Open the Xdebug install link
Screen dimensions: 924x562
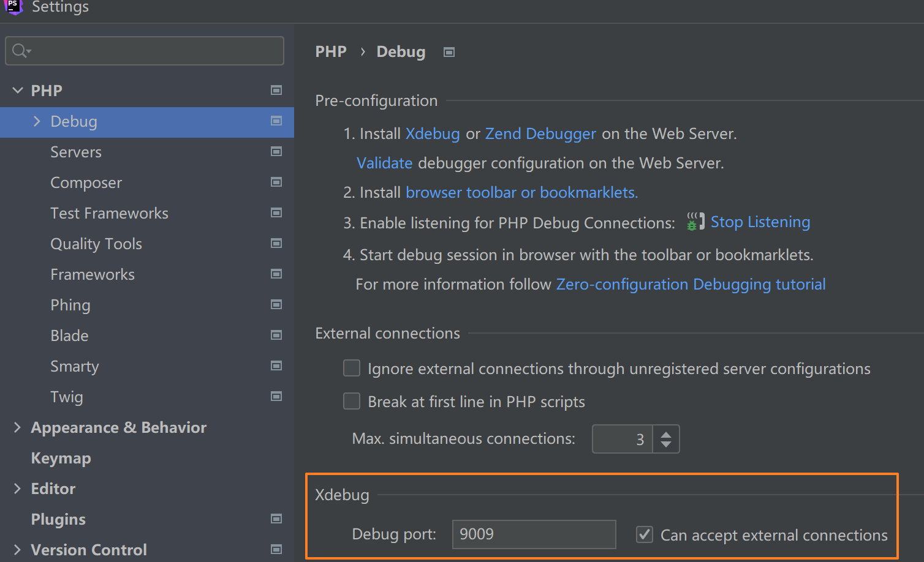(x=432, y=133)
